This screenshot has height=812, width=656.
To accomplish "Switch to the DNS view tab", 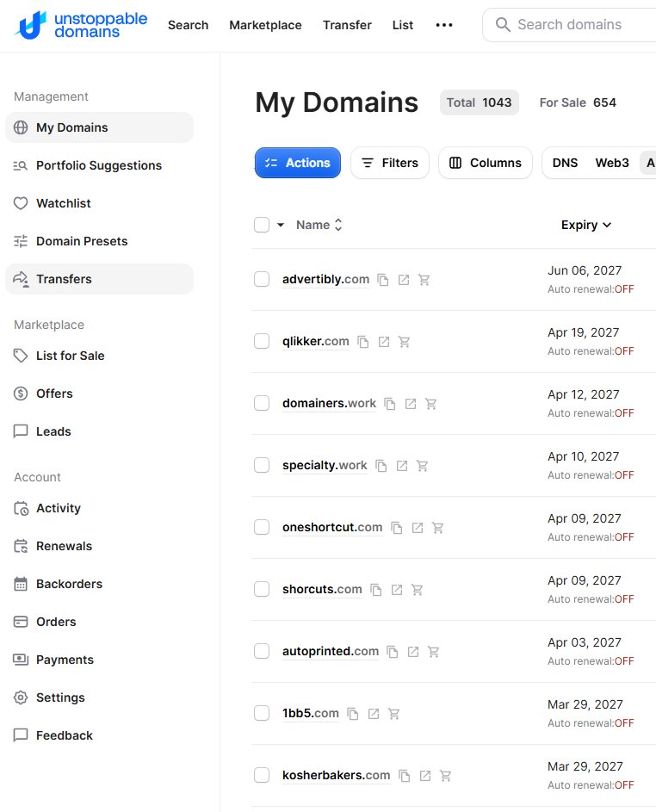I will (565, 163).
